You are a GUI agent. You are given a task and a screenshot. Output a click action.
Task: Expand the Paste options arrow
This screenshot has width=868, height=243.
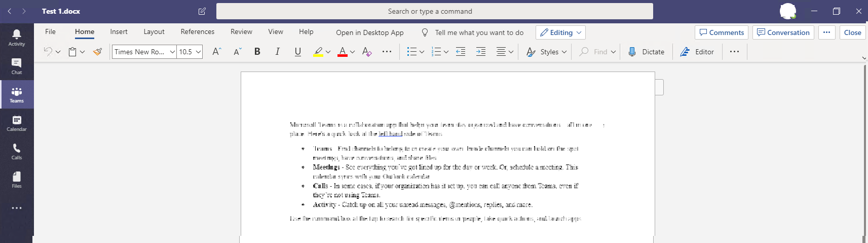pos(83,52)
